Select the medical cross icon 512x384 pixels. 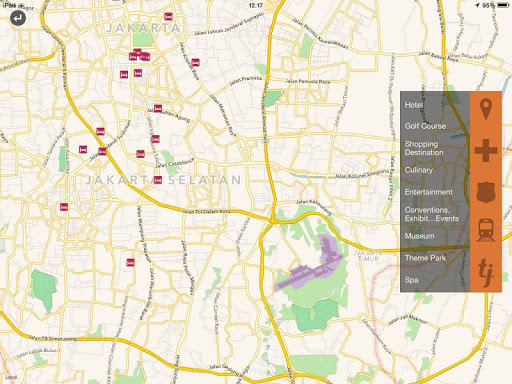486,150
